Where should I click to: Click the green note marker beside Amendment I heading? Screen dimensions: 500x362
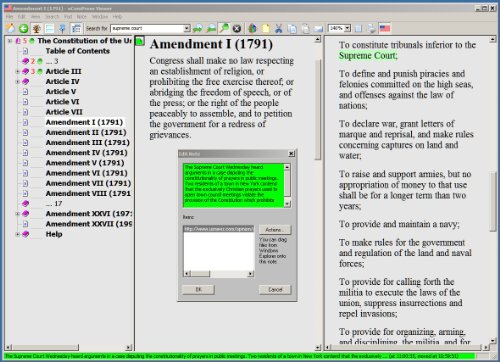coord(140,41)
